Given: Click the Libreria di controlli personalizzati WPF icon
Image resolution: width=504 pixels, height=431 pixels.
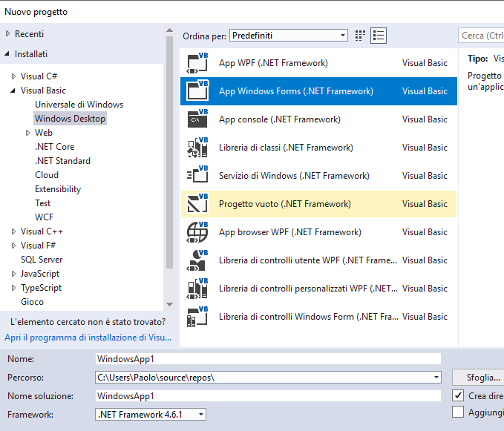Looking at the screenshot, I should coord(197,289).
